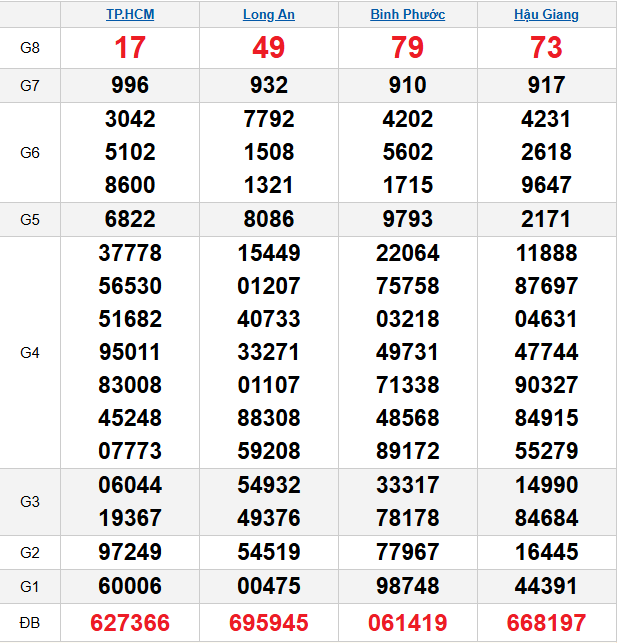
Task: Click the Bình Phước column header link
Action: tap(407, 15)
